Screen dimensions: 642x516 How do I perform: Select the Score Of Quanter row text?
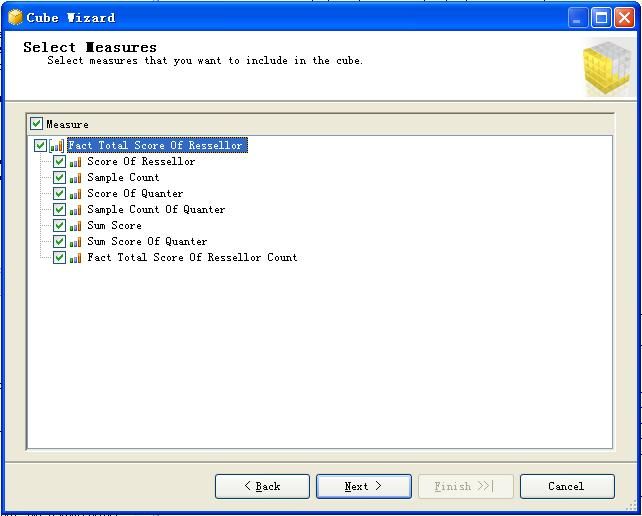tap(135, 193)
